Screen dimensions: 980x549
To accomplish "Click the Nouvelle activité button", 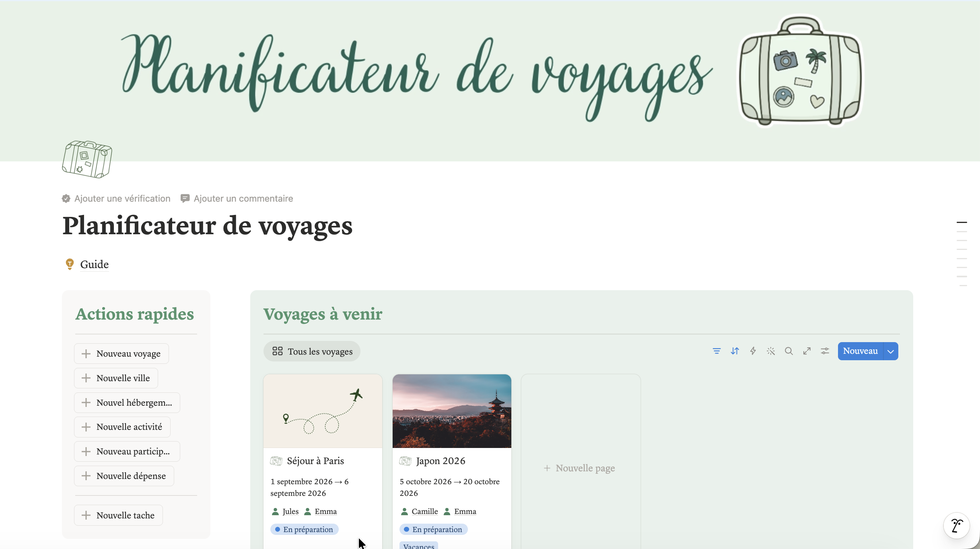I will click(122, 427).
